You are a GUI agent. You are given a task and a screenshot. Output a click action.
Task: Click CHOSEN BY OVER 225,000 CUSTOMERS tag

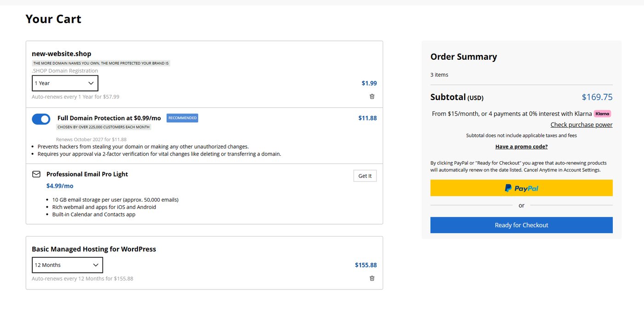pos(103,127)
